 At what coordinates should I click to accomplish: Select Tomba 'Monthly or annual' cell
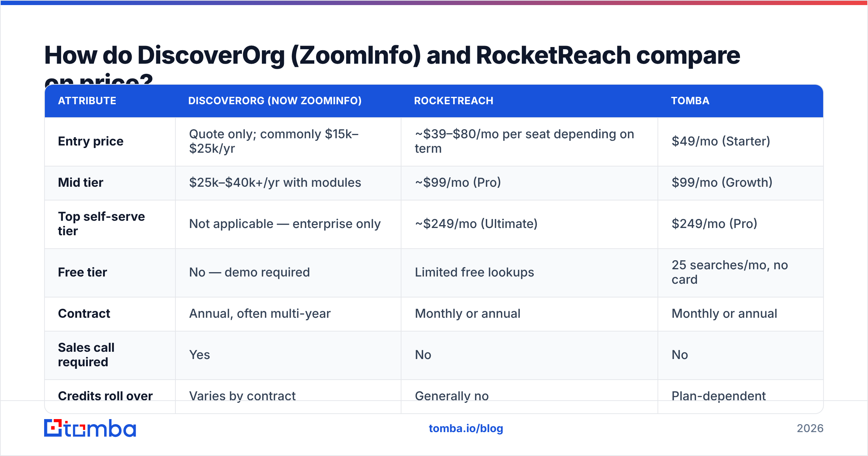click(740, 314)
